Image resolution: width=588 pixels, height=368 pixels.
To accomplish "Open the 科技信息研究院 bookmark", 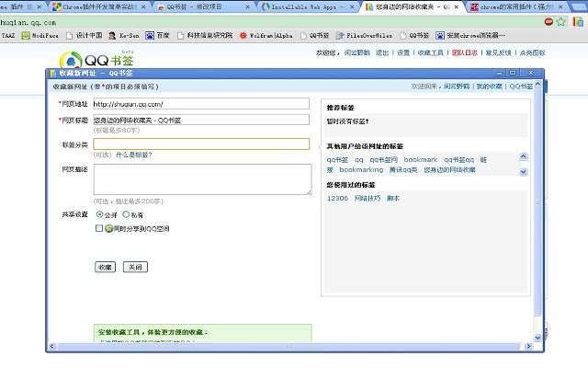I will pyautogui.click(x=205, y=36).
